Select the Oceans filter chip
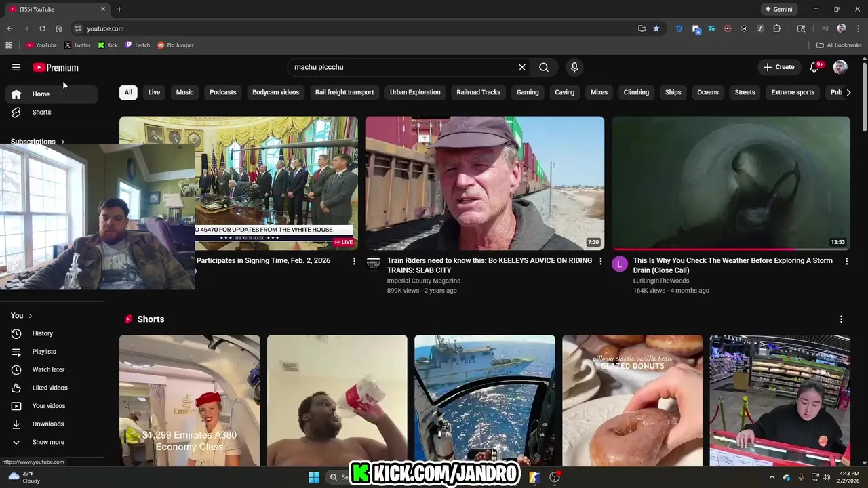The image size is (868, 488). pos(708,92)
